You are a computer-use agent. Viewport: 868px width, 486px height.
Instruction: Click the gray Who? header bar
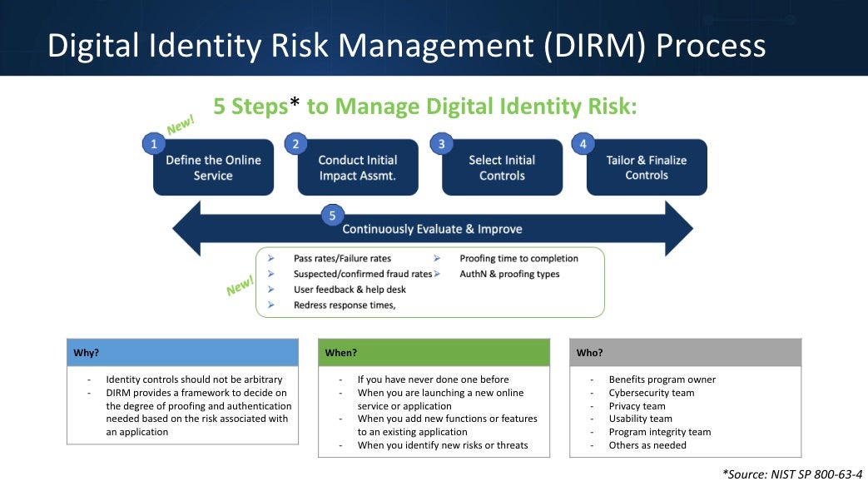coord(685,353)
